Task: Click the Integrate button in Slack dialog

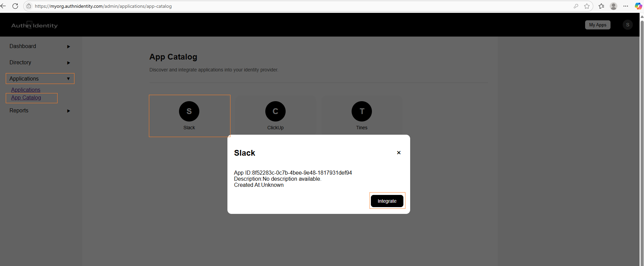Action: pos(387,201)
